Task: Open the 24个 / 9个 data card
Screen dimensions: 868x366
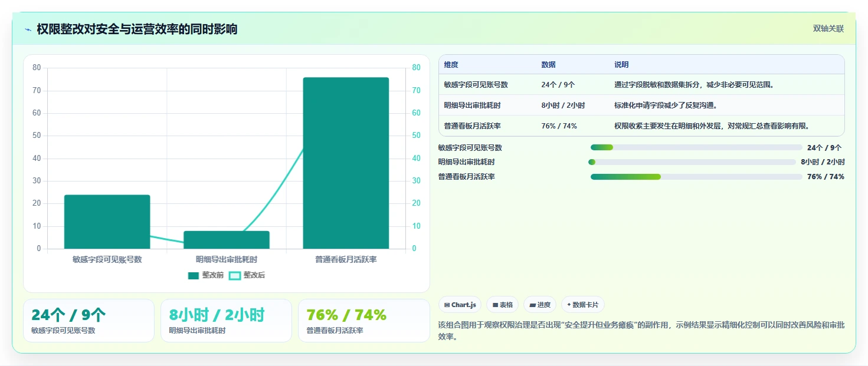Action: [x=89, y=321]
